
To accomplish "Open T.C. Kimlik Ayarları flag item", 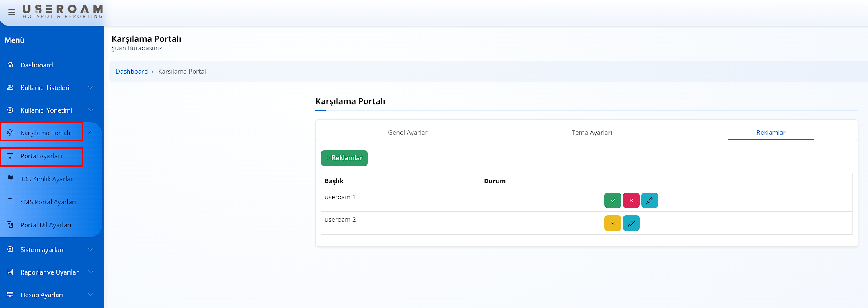I will coord(47,179).
